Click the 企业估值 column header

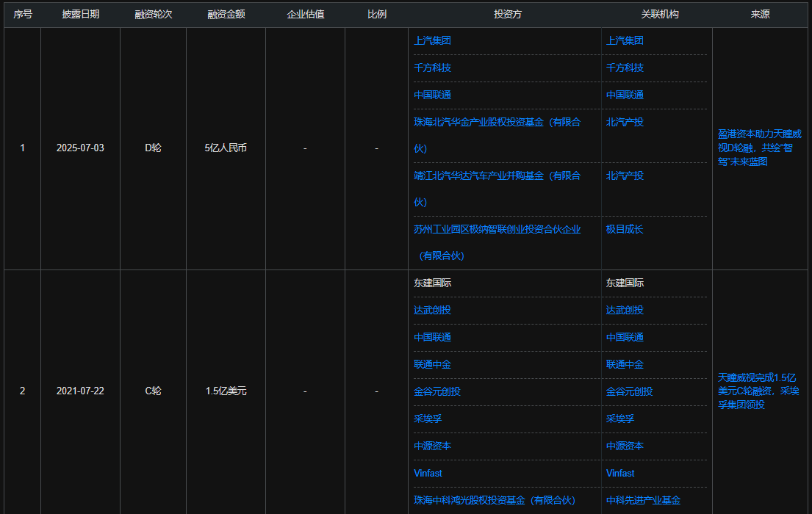[x=306, y=15]
